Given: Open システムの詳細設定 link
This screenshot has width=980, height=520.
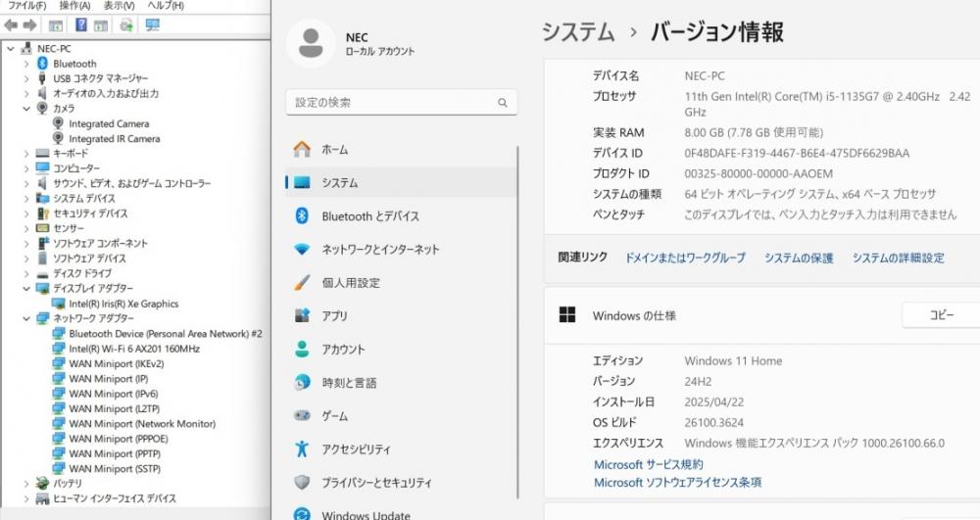Looking at the screenshot, I should point(898,258).
